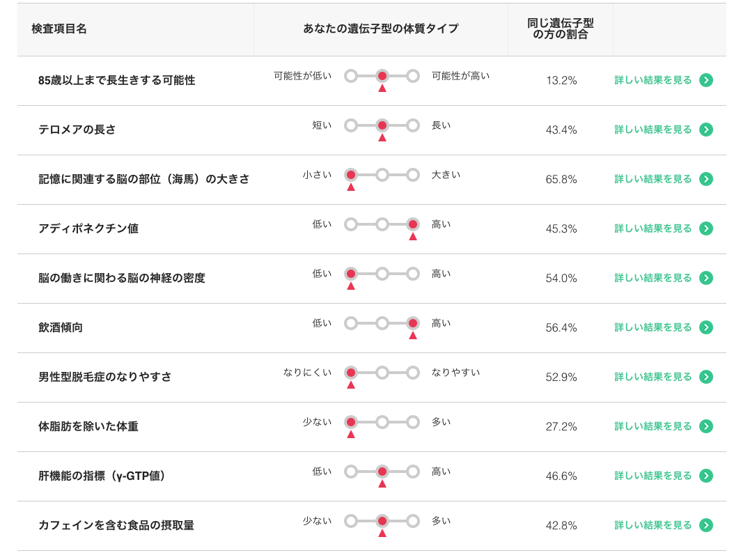Open the 男性型脱毛症のなりやすさ item name
The image size is (741, 560).
tap(104, 377)
